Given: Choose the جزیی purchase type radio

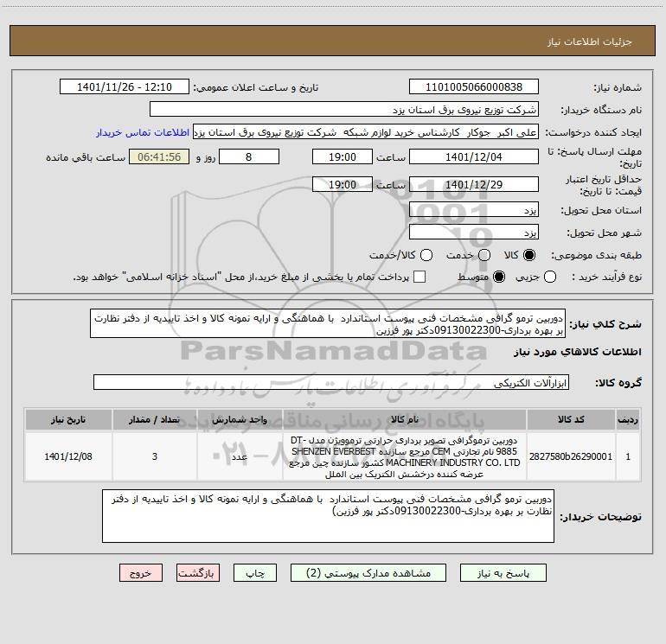Looking at the screenshot, I should 549,277.
